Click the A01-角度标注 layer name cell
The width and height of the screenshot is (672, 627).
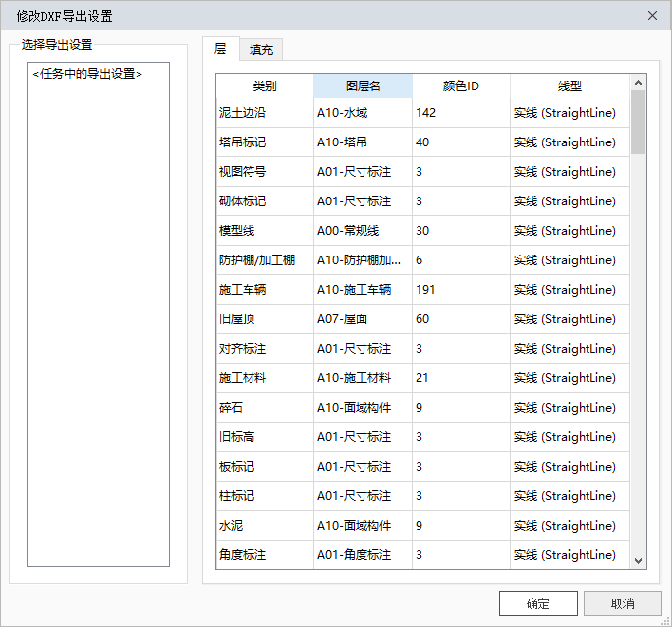[363, 555]
